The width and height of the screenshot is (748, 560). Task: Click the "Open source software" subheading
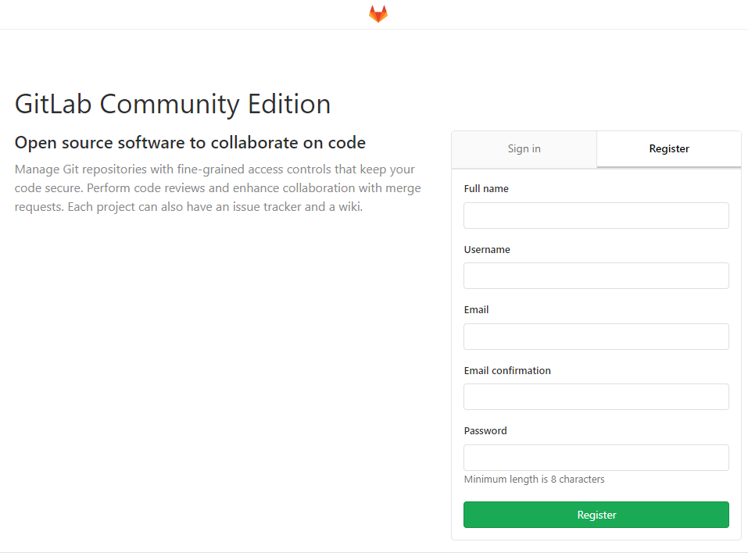190,143
